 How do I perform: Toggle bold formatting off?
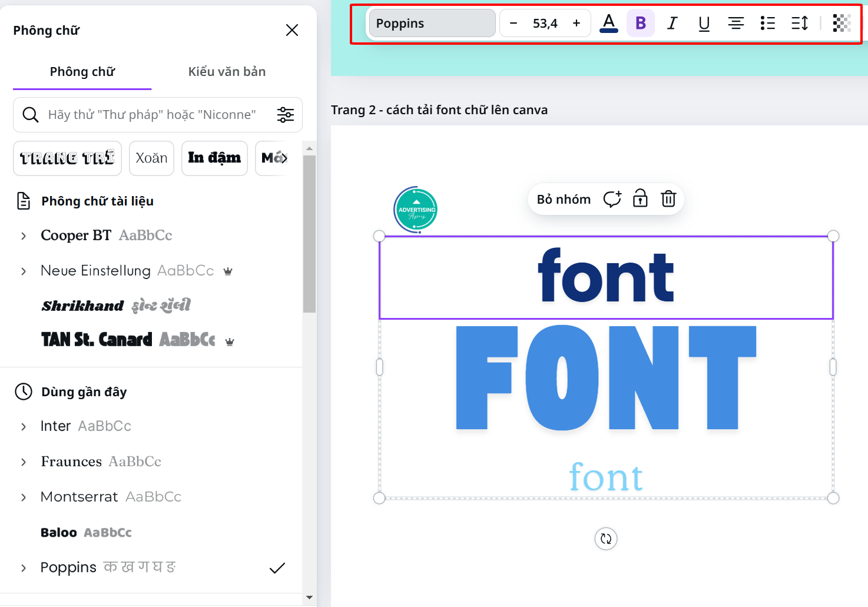(641, 23)
